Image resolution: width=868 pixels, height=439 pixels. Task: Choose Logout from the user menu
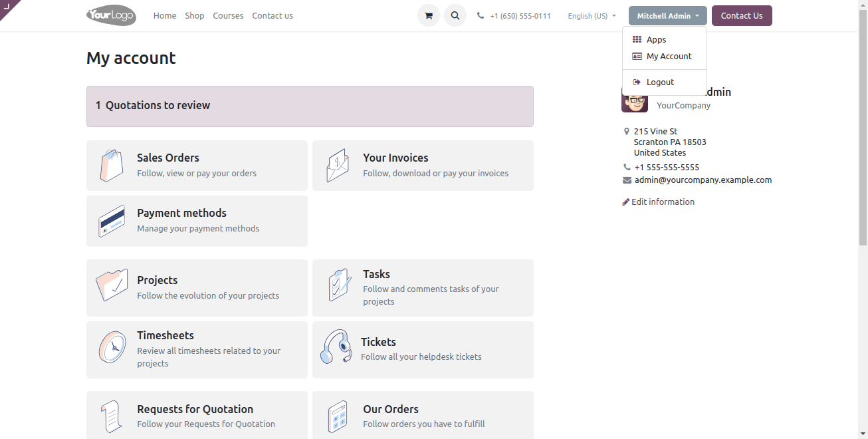(665, 82)
